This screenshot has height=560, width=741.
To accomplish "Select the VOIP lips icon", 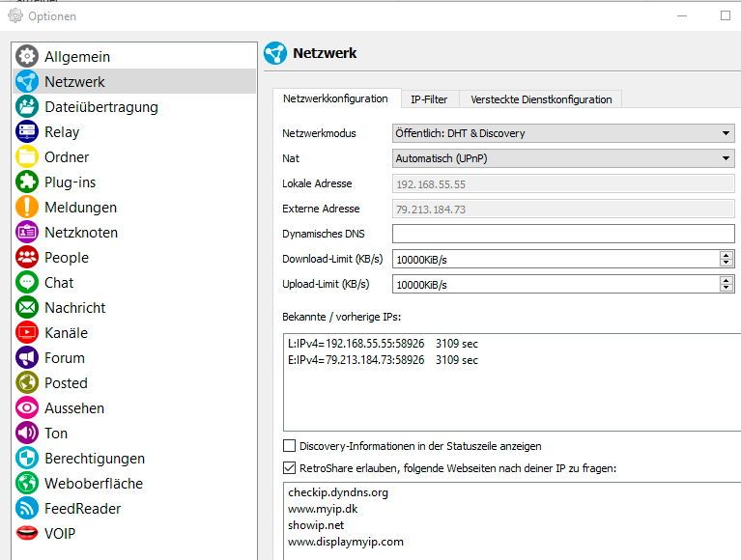I will [27, 533].
